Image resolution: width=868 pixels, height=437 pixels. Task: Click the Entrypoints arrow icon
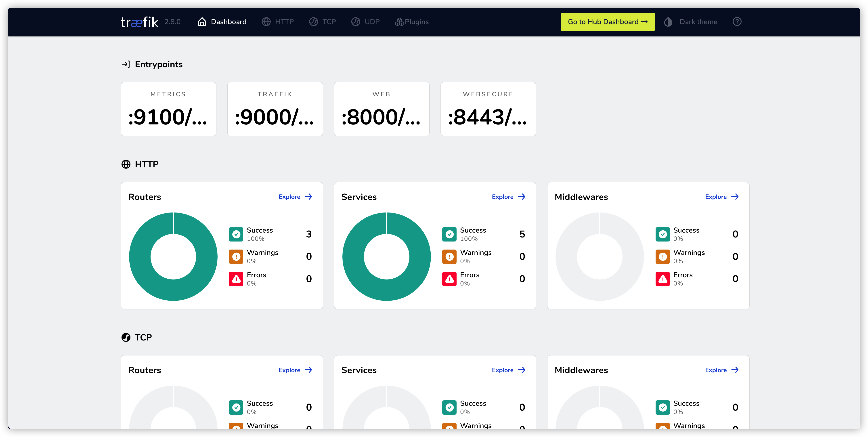pos(126,64)
